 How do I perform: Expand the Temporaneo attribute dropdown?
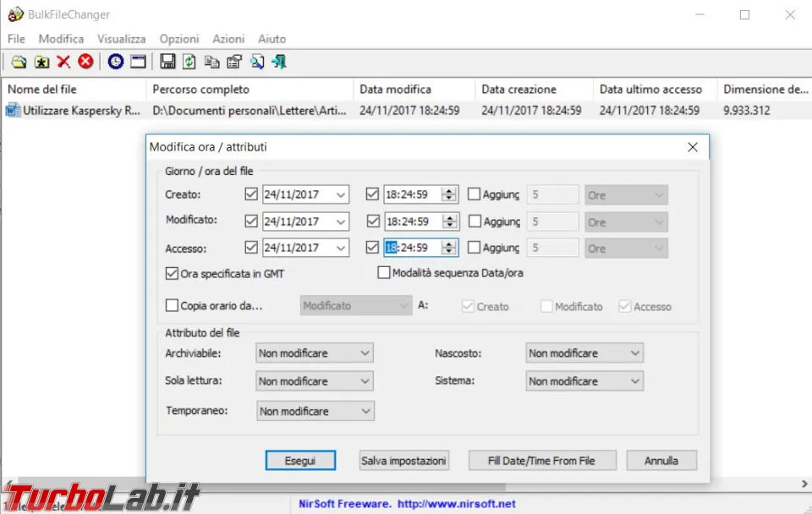point(315,411)
